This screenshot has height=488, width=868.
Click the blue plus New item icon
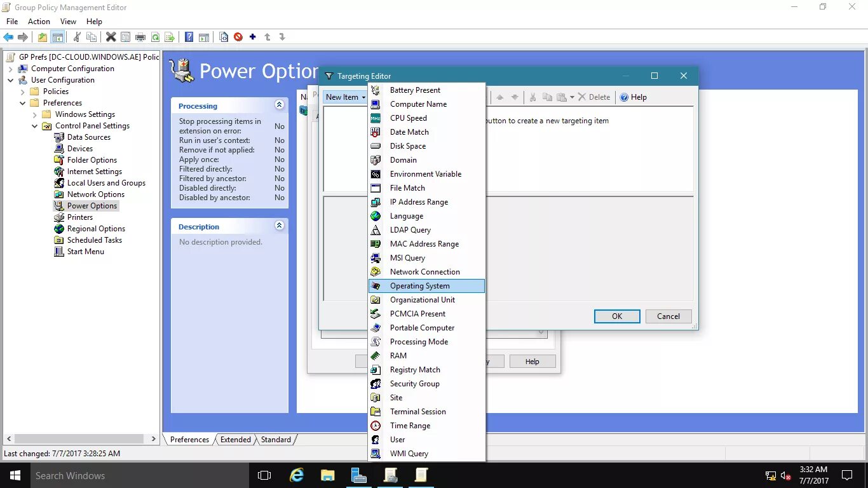(253, 37)
